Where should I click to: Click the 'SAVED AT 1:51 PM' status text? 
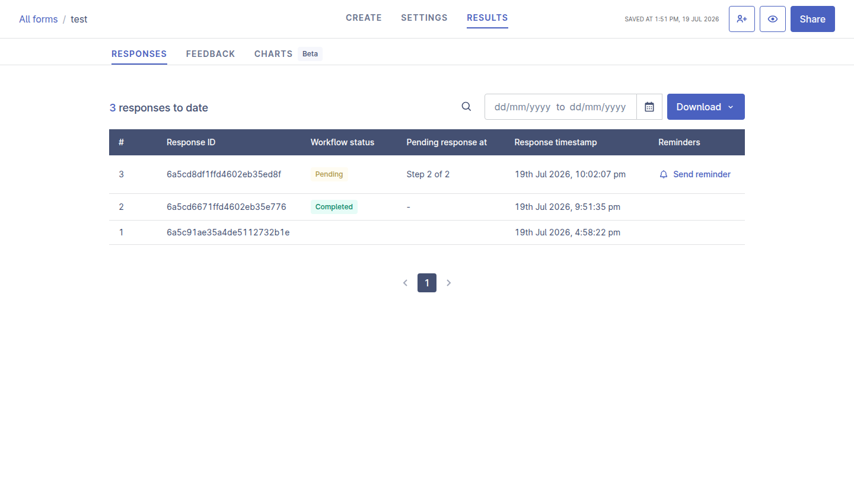(x=672, y=19)
